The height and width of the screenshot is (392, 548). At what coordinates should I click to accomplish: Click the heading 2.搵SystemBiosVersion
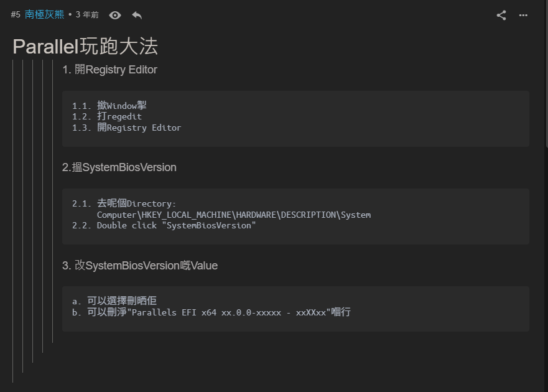119,167
